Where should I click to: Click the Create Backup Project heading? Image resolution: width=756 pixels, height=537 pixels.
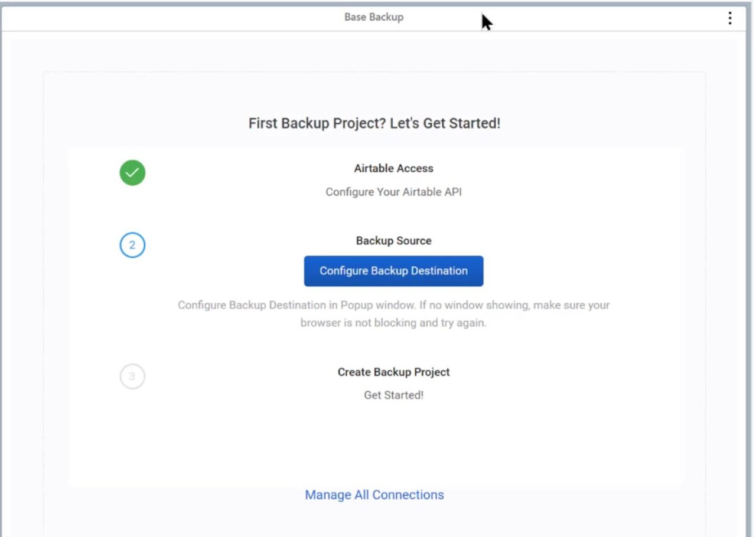(x=393, y=372)
